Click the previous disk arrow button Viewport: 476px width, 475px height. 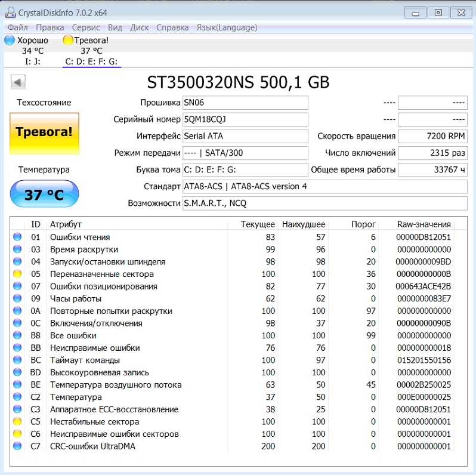[18, 82]
